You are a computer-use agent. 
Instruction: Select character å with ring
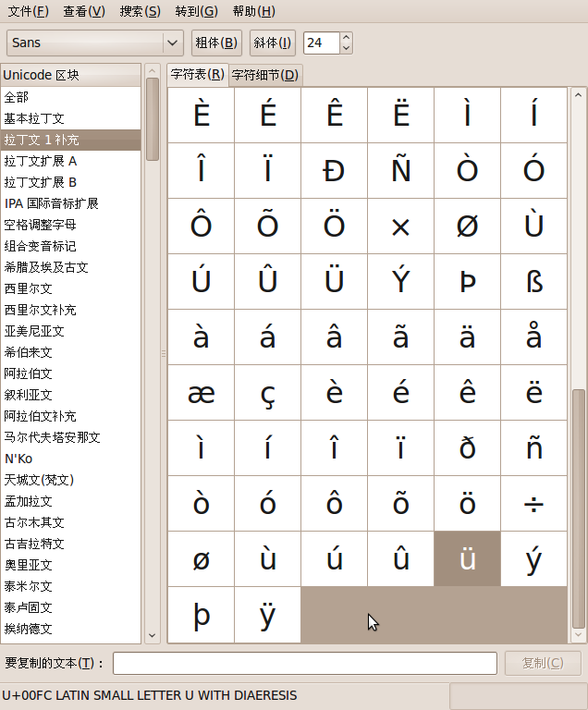pyautogui.click(x=534, y=337)
